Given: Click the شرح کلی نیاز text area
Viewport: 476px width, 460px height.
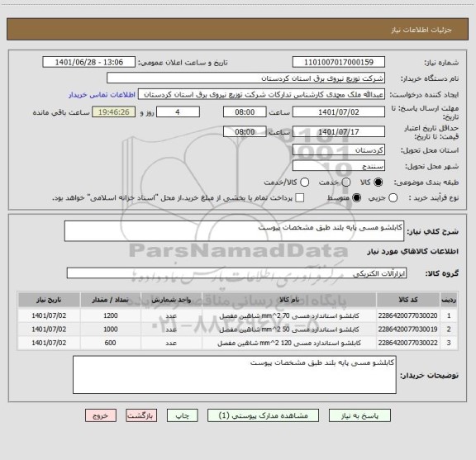Looking at the screenshot, I should point(234,231).
